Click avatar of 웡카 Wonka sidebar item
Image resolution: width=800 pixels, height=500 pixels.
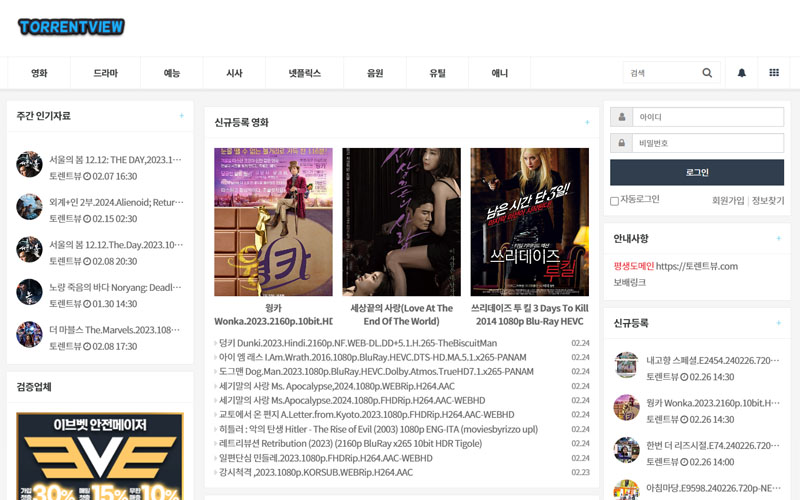[x=626, y=407]
